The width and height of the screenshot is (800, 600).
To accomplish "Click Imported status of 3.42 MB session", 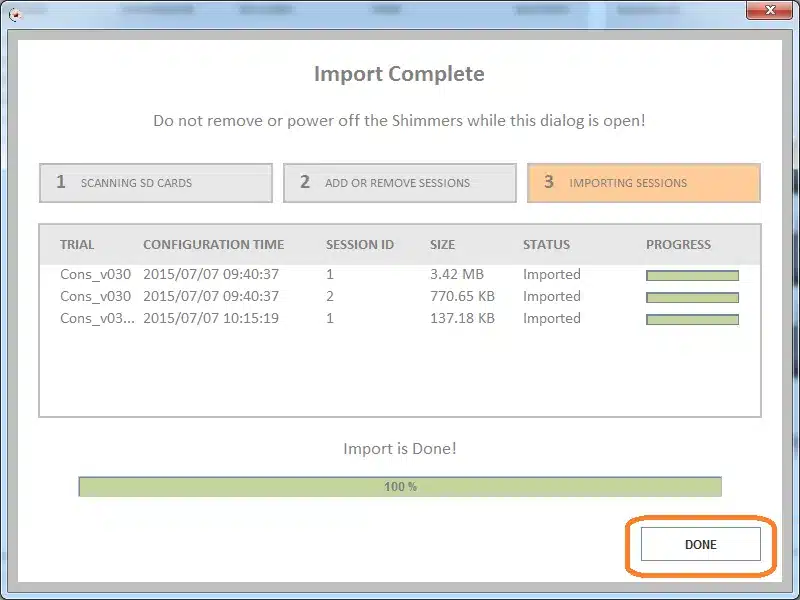I will tap(552, 274).
